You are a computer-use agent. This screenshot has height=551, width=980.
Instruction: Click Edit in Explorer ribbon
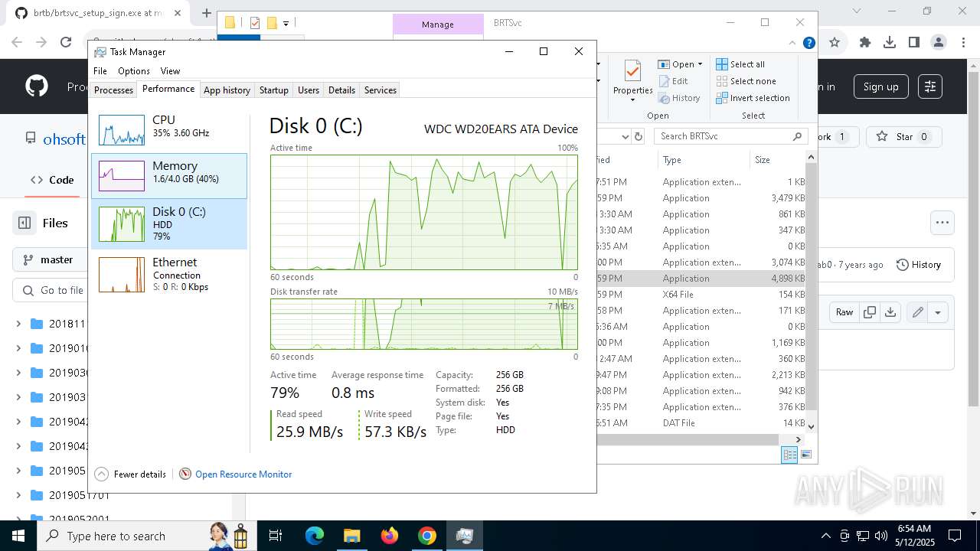pos(673,81)
